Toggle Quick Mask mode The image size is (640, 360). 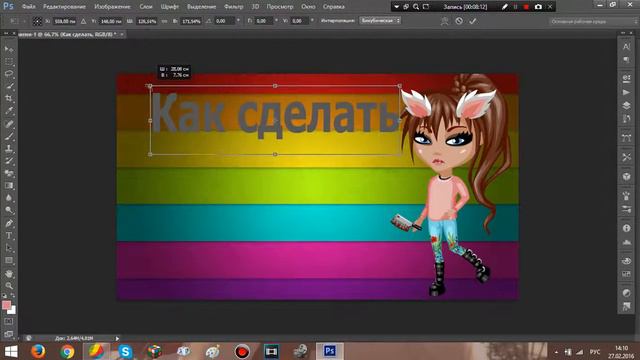[9, 322]
